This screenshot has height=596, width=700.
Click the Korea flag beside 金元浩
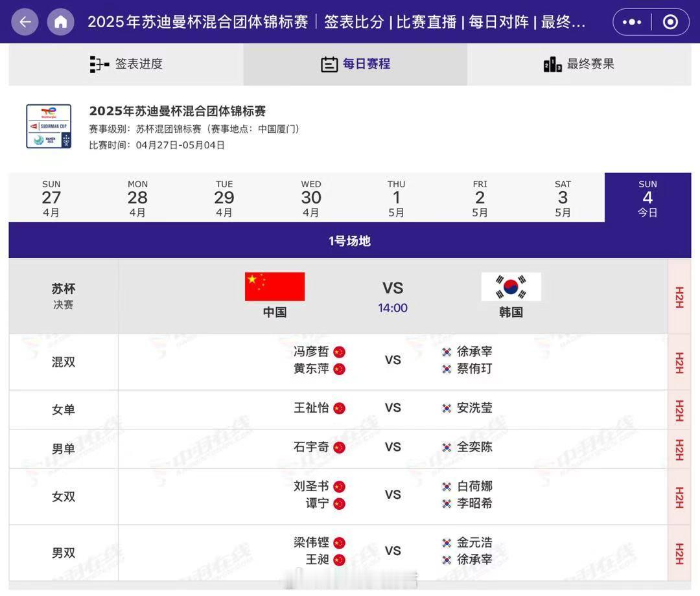click(x=447, y=543)
